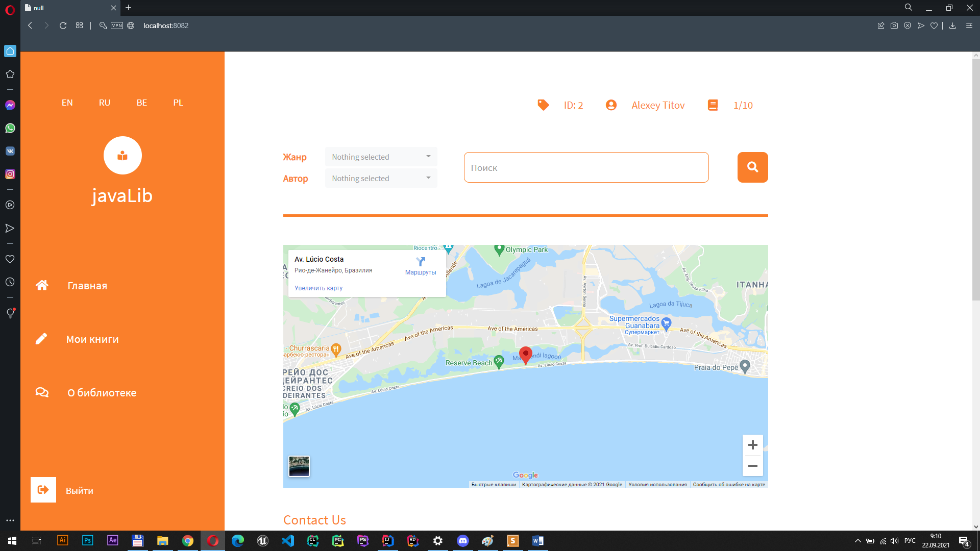980x551 pixels.
Task: Click the Выйти logout link
Action: [x=80, y=491]
